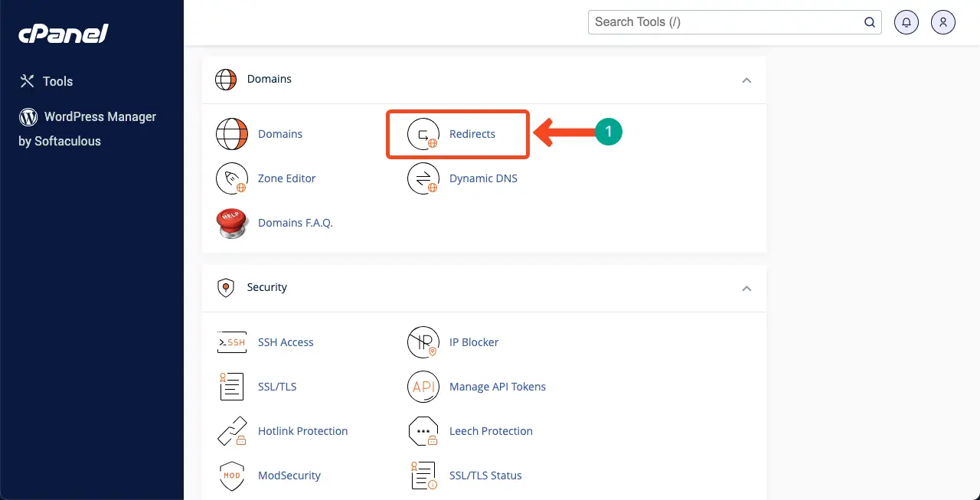Viewport: 980px width, 500px height.
Task: Open the user account icon
Action: tap(943, 22)
